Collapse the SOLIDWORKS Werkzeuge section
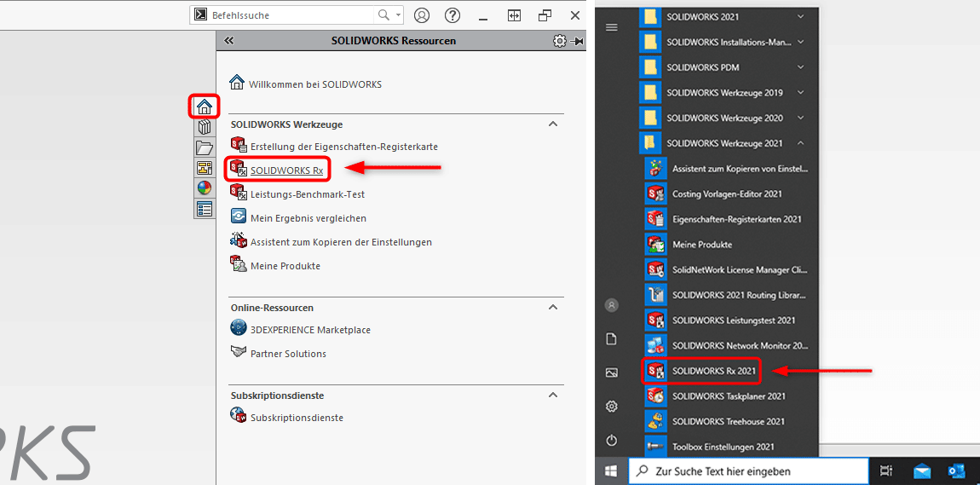 pos(552,124)
